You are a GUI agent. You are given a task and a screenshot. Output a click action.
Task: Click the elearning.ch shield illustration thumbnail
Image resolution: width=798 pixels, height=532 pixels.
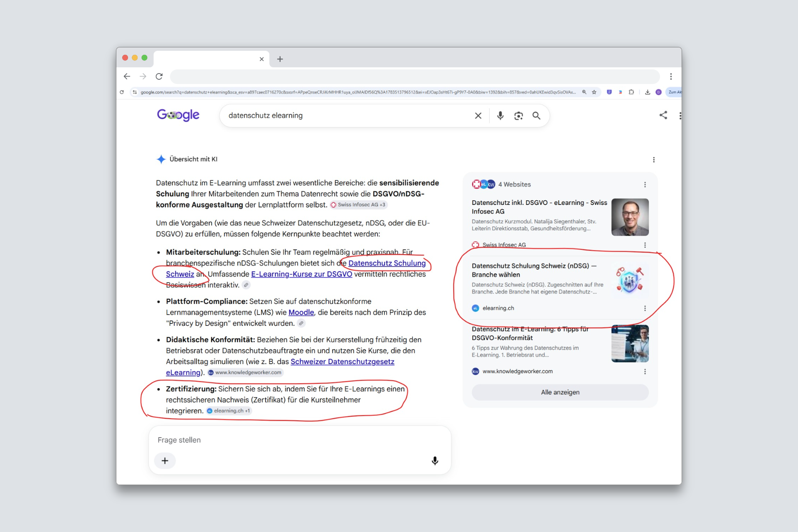click(x=630, y=280)
